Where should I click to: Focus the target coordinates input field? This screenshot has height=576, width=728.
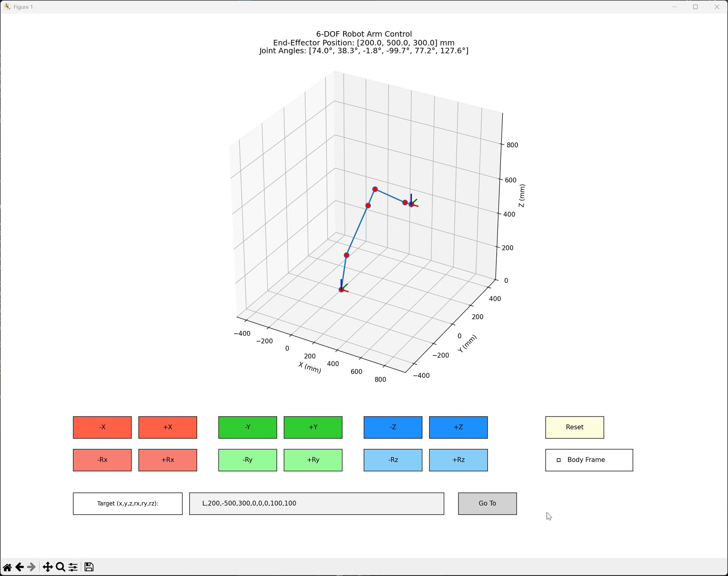tap(317, 504)
